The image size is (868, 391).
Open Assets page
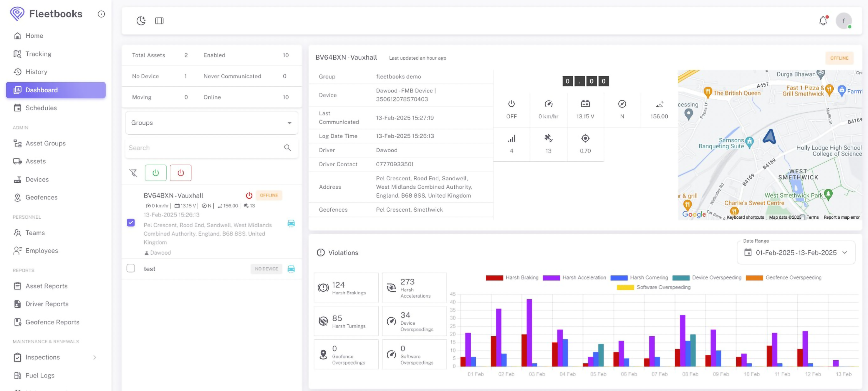[35, 161]
